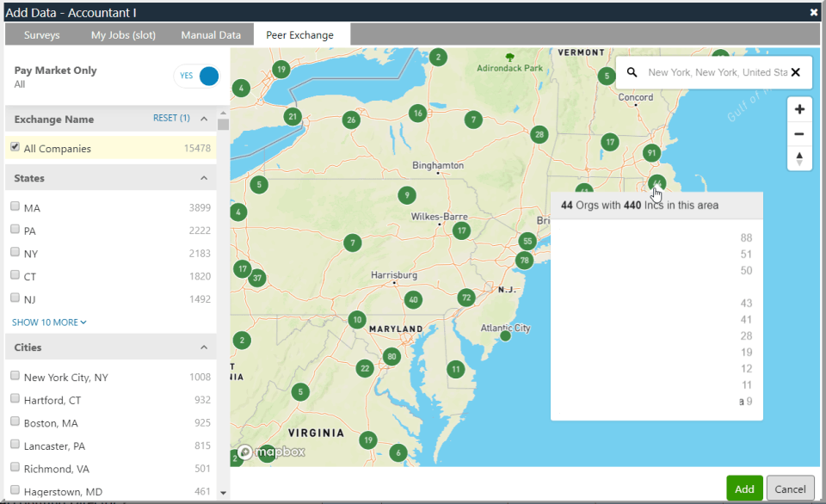This screenshot has width=826, height=504.
Task: Click the Adirondack Park label
Action: point(509,68)
